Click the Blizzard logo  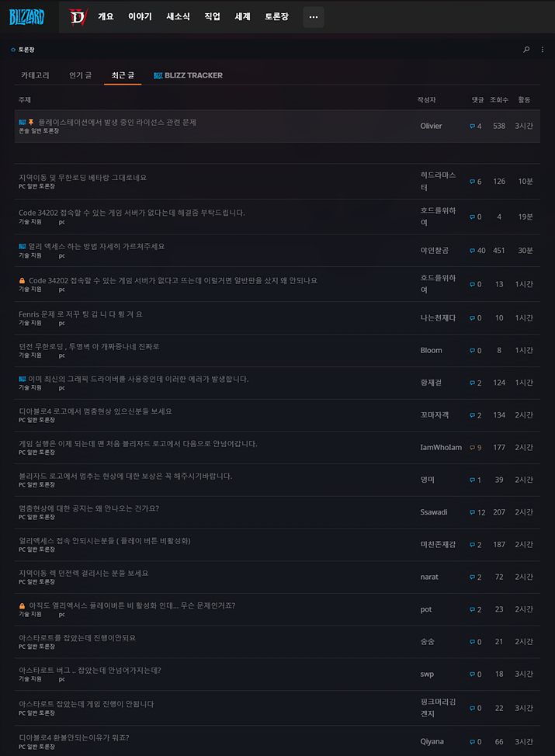27,16
